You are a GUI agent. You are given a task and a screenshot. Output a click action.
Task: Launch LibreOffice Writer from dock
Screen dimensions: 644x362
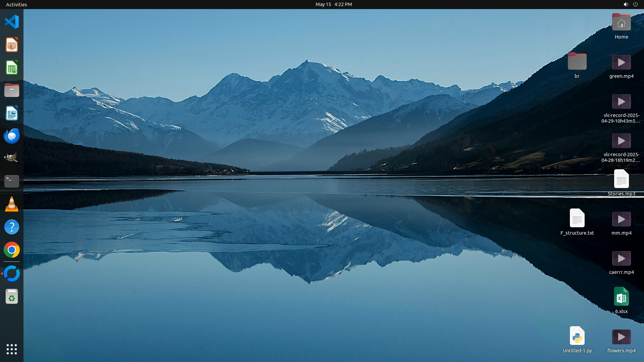tap(12, 113)
